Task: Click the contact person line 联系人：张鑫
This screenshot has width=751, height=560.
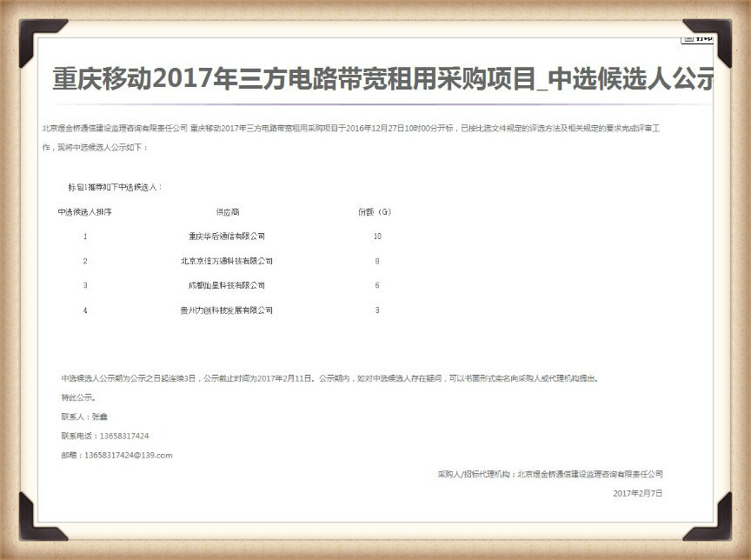Action: 84,417
